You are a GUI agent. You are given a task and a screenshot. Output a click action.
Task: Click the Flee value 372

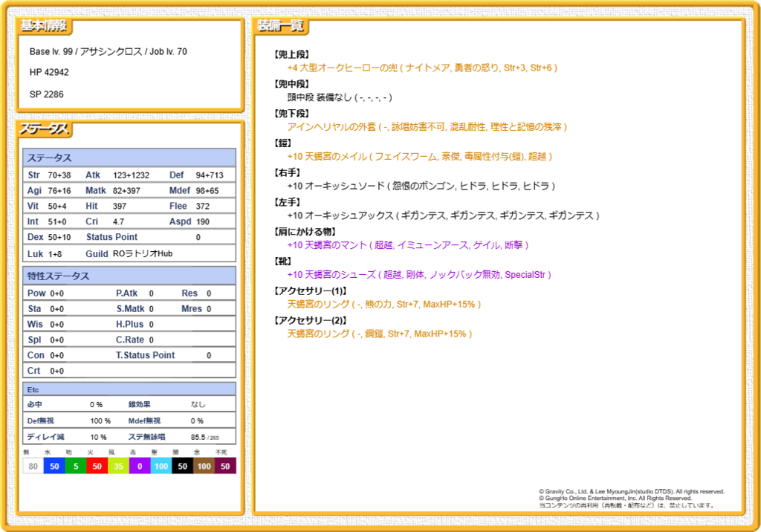click(x=203, y=207)
